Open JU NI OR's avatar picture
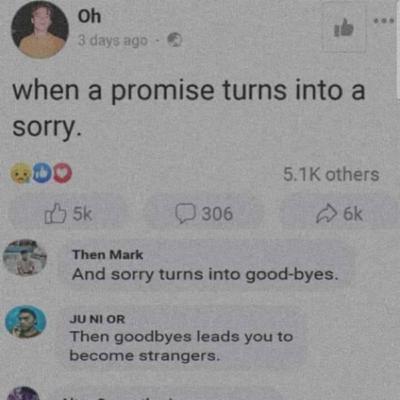Viewport: 400px width, 400px height. [26, 321]
